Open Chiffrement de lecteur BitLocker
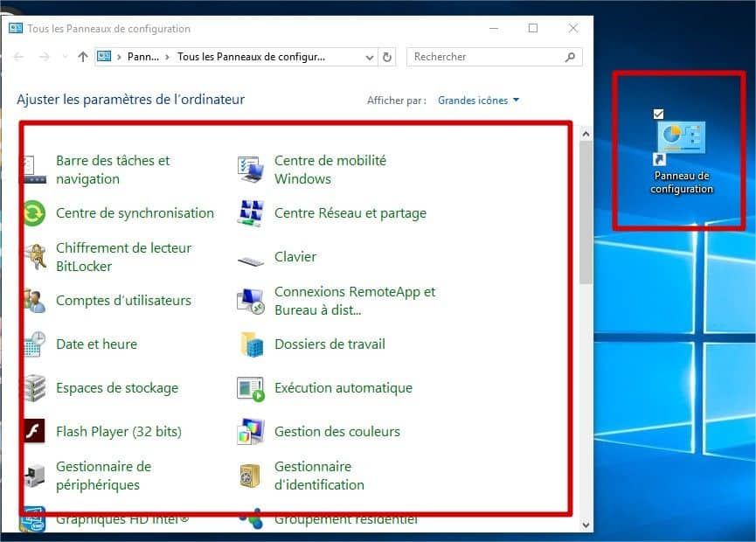This screenshot has width=756, height=542. [x=123, y=257]
